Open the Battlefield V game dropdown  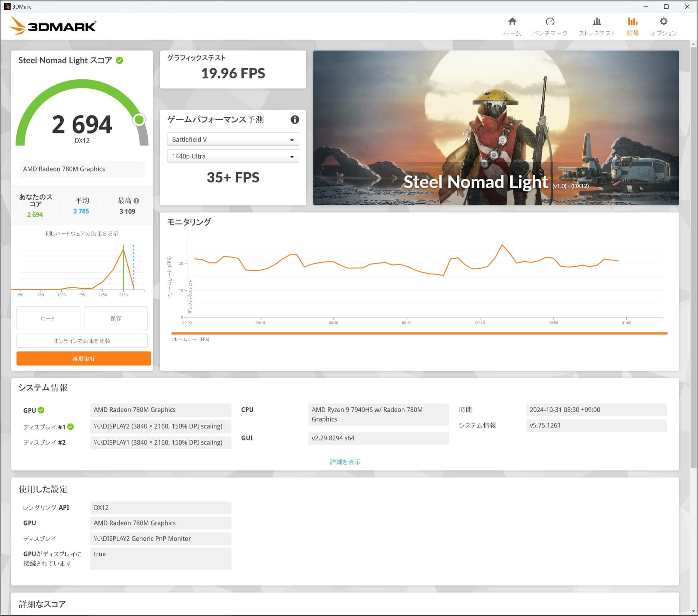point(233,139)
